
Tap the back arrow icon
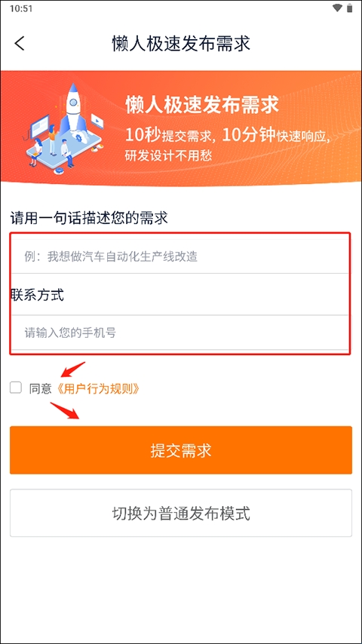[20, 44]
